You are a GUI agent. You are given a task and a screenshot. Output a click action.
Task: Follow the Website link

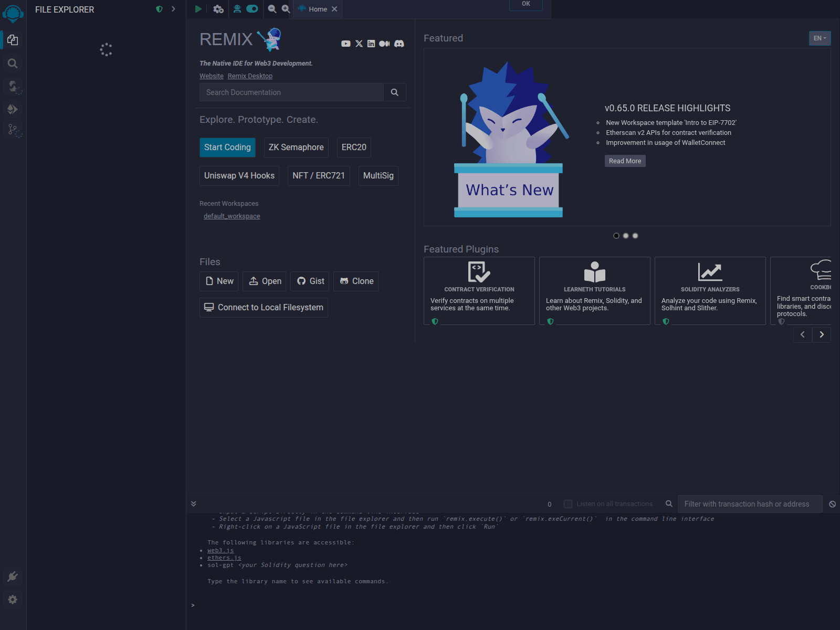click(212, 76)
